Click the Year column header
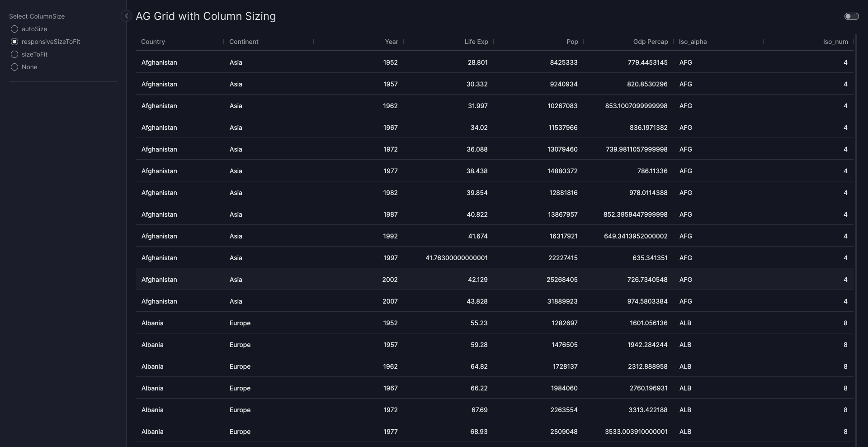Screen dimensions: 868x447 tap(391, 42)
